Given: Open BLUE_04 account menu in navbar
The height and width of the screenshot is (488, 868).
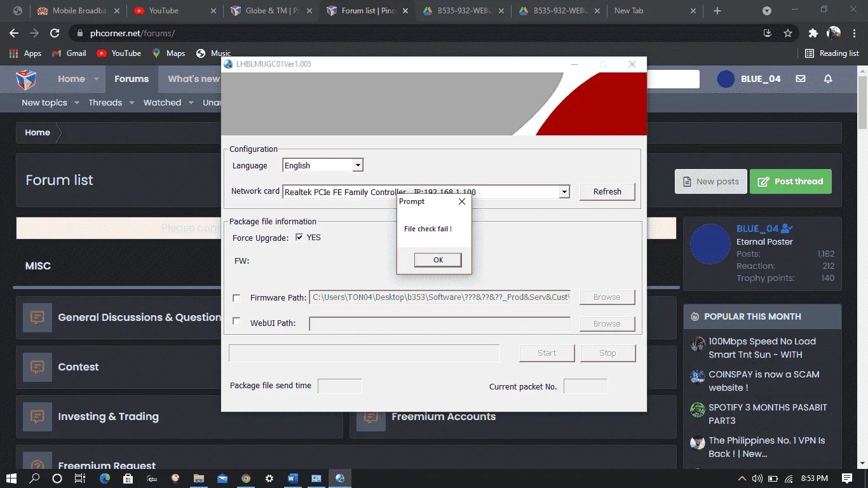Looking at the screenshot, I should [x=750, y=79].
